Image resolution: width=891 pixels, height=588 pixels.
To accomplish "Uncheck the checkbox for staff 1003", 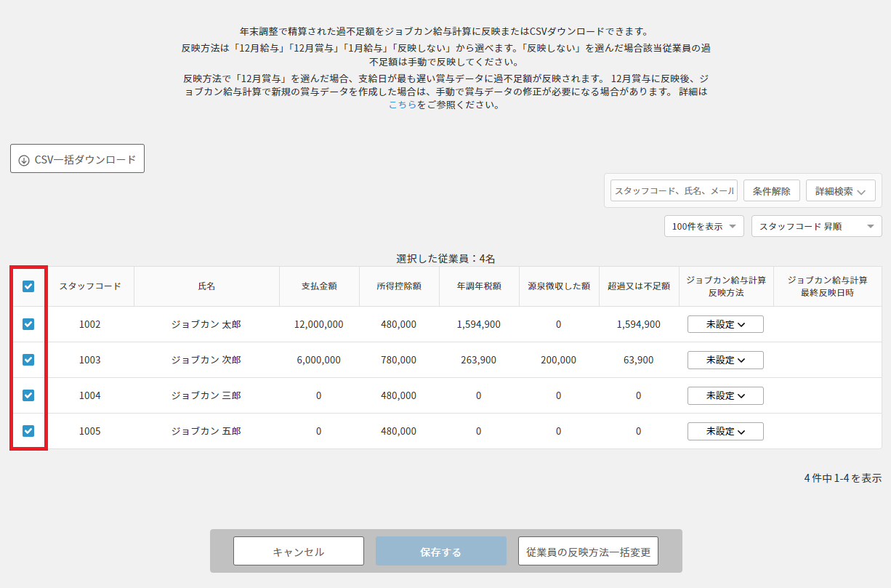I will tap(28, 360).
